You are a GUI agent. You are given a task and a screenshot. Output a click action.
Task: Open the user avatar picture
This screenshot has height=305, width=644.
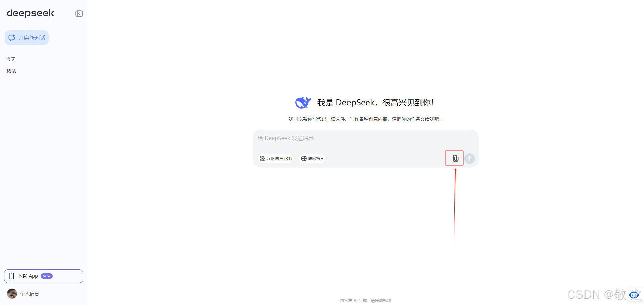12,294
